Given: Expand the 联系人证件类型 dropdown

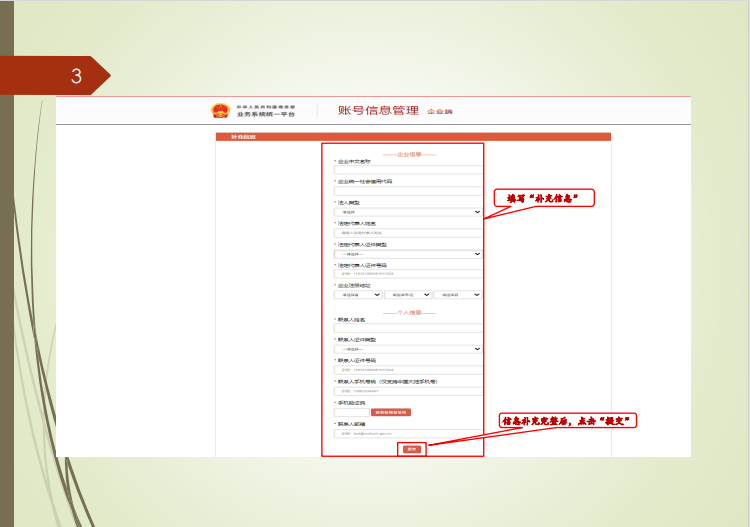Looking at the screenshot, I should (x=407, y=349).
